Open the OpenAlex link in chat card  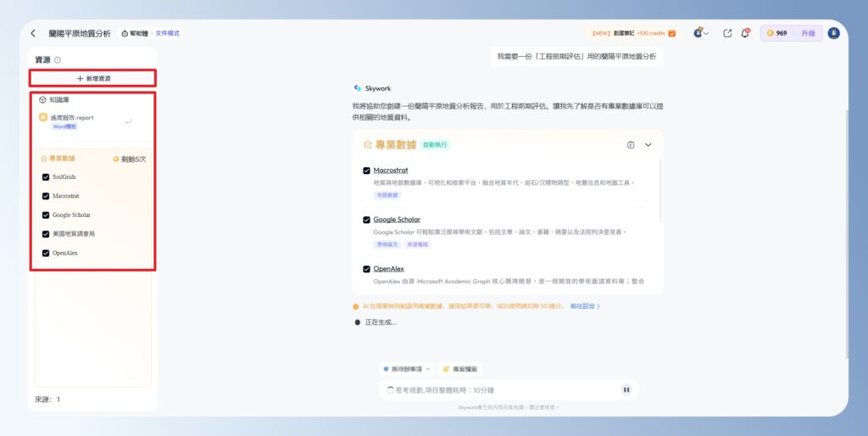[x=388, y=269]
